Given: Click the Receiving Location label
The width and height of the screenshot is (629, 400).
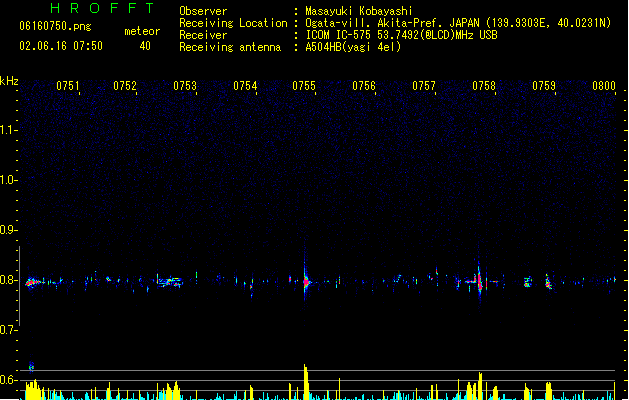Looking at the screenshot, I should click(233, 23).
